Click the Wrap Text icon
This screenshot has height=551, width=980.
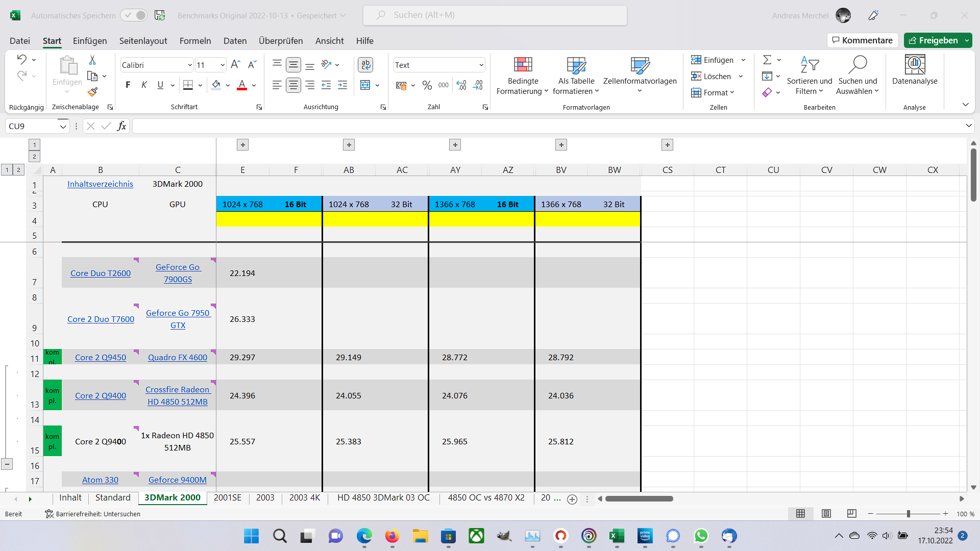coord(365,65)
